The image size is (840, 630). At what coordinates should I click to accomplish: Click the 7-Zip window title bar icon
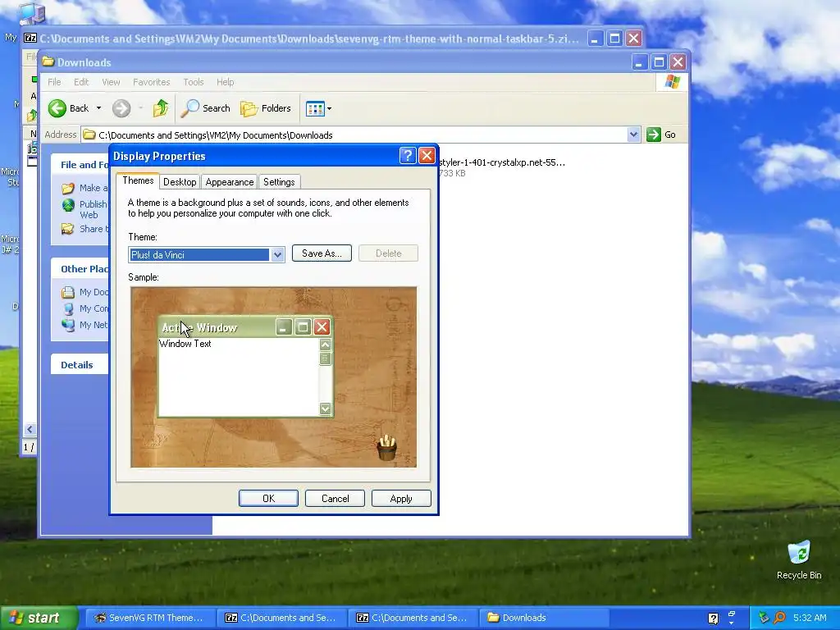30,38
